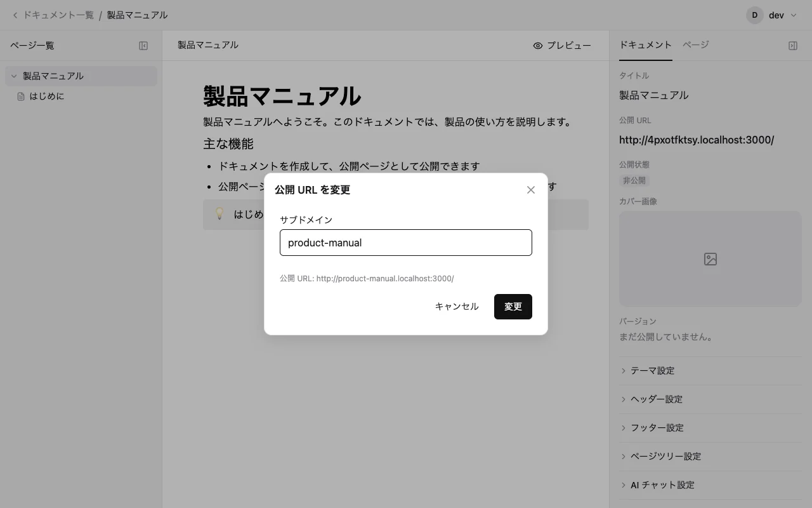Viewport: 812px width, 508px height.
Task: Click the 公開 URL preview text in dialog
Action: (367, 279)
